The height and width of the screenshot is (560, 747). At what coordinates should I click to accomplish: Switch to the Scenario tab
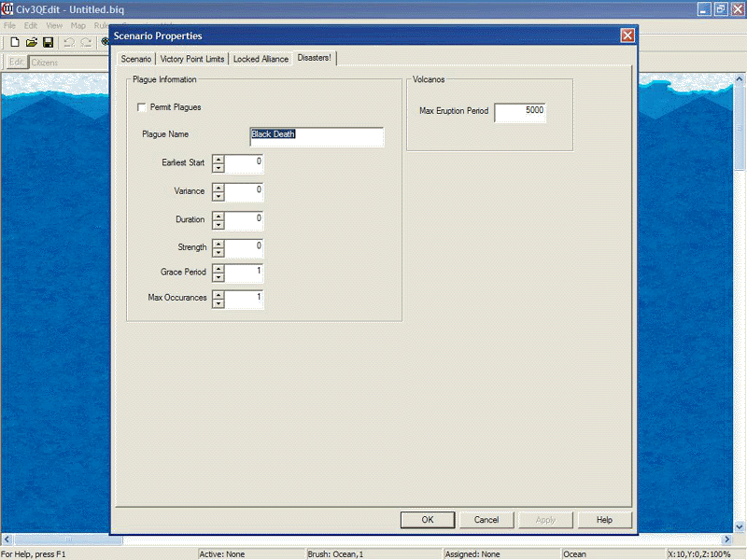[x=135, y=59]
